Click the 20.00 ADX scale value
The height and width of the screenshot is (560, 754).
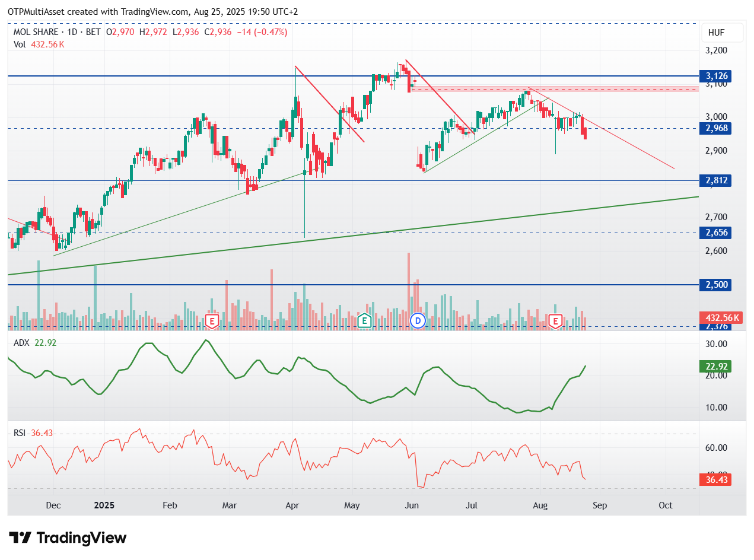(x=715, y=376)
